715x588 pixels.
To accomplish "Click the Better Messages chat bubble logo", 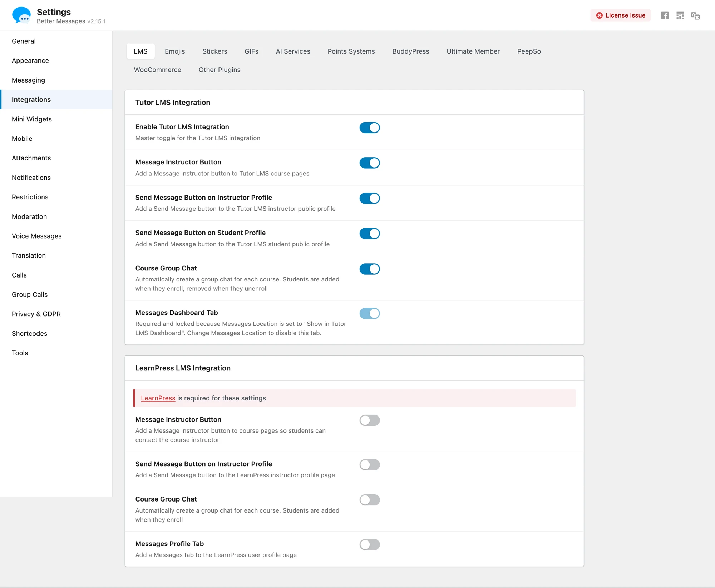I will click(21, 15).
